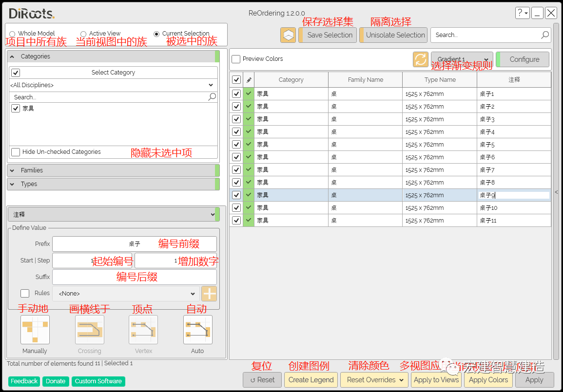Viewport: 563px width, 392px height.
Task: Click the Apply to Views button
Action: [436, 380]
